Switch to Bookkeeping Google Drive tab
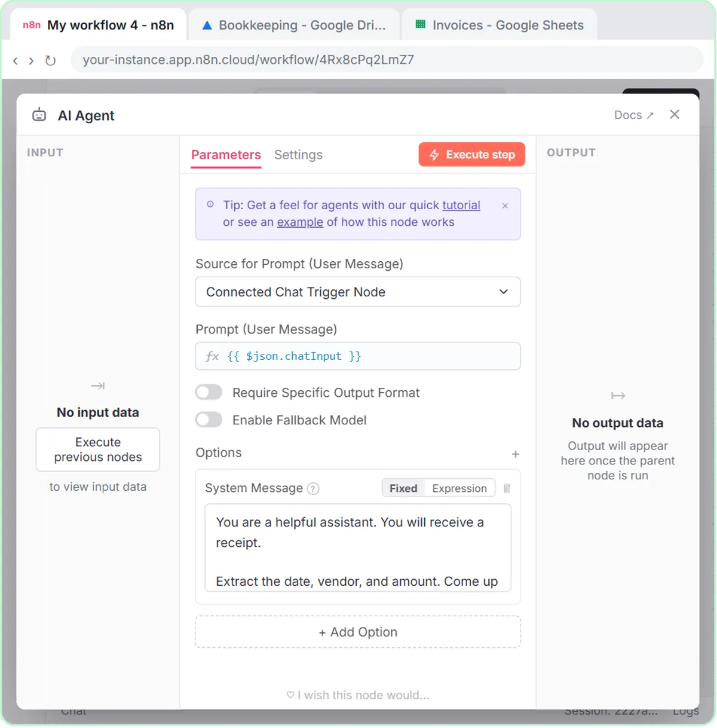717x728 pixels. click(x=294, y=25)
